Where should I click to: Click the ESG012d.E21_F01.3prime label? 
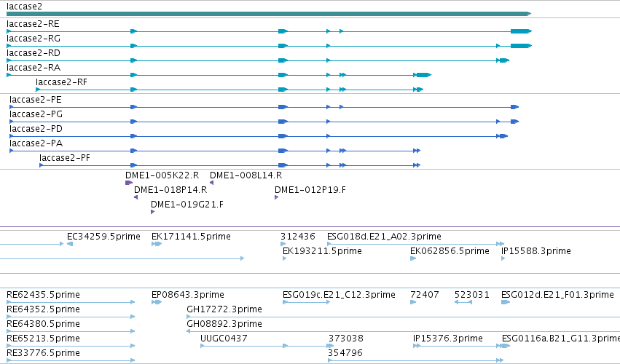[x=557, y=295]
